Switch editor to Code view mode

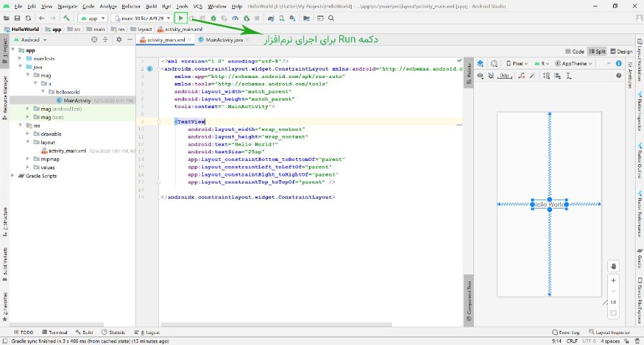tap(574, 51)
